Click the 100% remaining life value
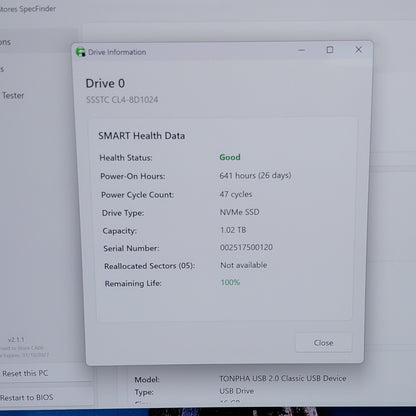 tap(230, 282)
